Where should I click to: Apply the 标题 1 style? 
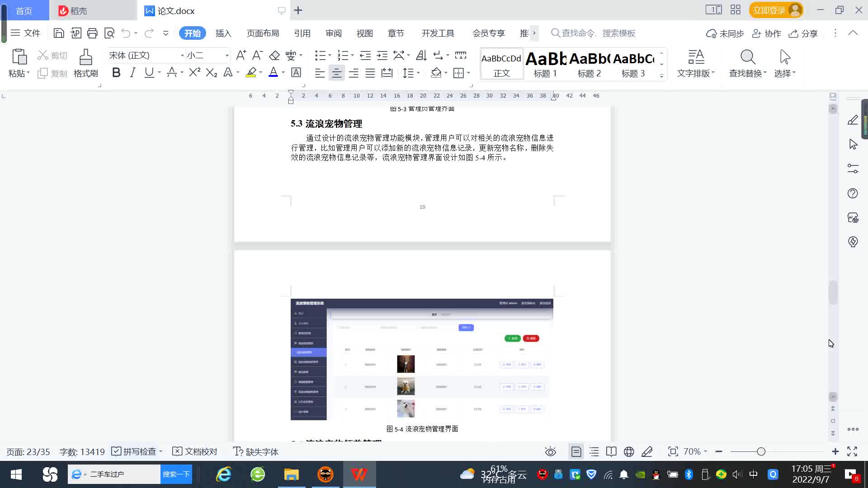coord(545,64)
